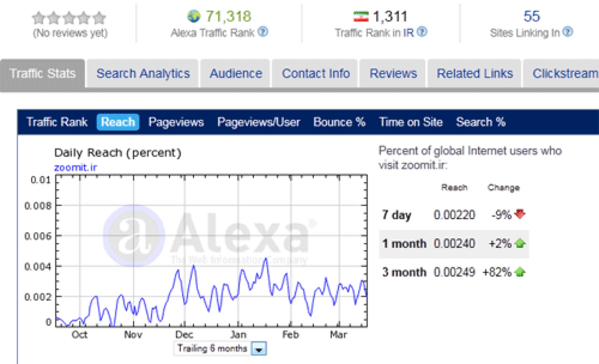Click the Iran flag icon next to 1,311
Screen dimensions: 599x364
click(361, 17)
